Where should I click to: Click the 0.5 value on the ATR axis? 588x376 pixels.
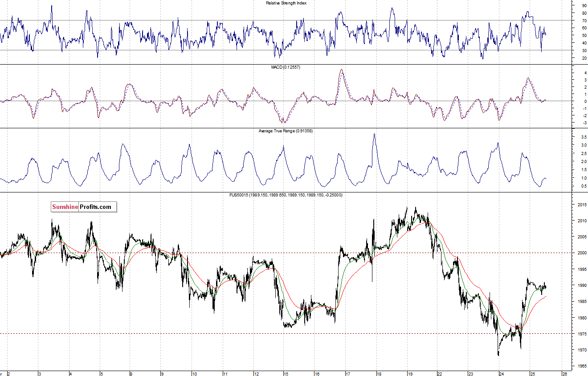(x=584, y=186)
